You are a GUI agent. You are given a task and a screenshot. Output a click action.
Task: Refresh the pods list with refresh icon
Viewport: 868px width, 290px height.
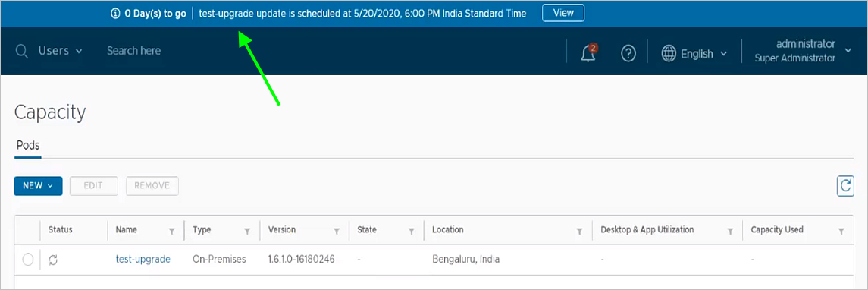(x=845, y=186)
